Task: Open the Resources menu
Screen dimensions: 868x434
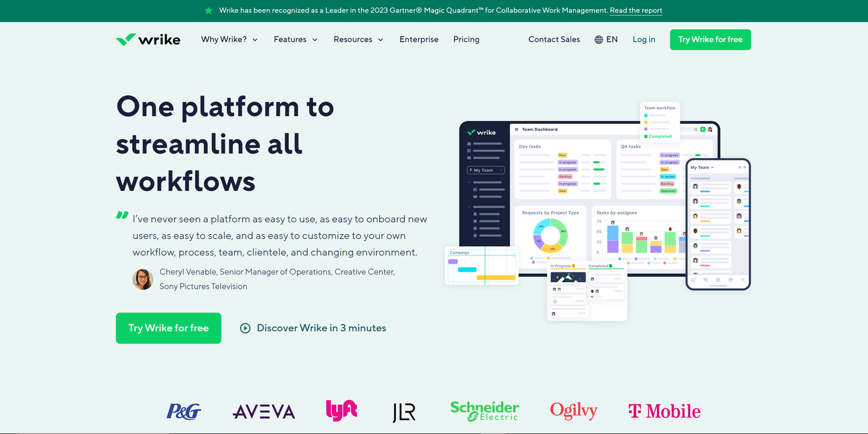Action: pos(359,40)
